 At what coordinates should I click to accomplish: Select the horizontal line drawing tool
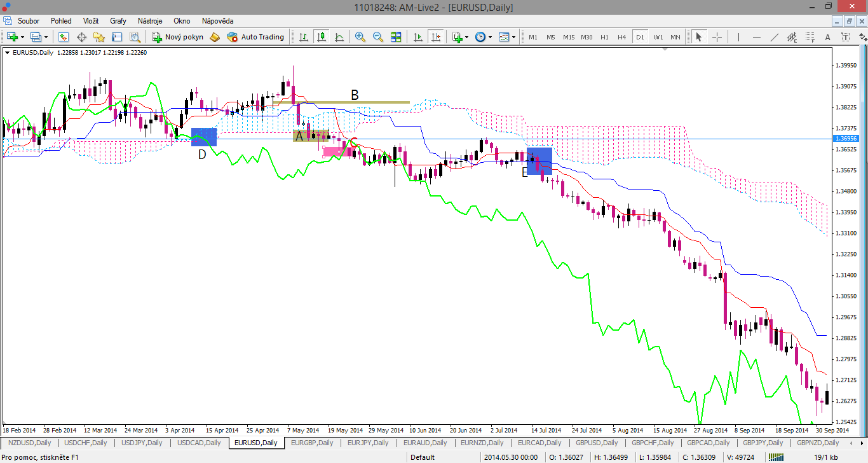756,37
